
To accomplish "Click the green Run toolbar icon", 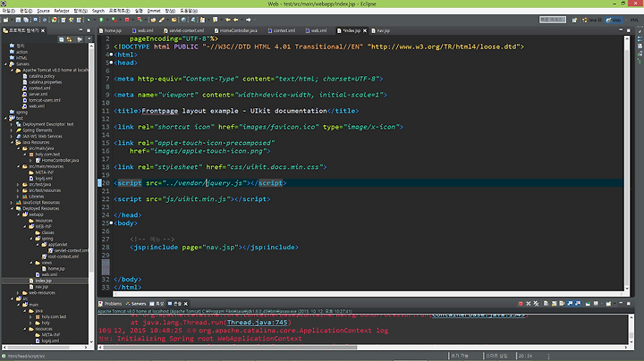I will coord(101,20).
